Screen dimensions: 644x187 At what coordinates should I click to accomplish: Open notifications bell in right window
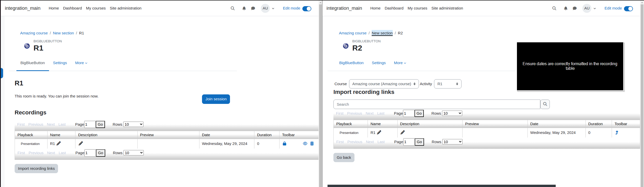[x=566, y=8]
